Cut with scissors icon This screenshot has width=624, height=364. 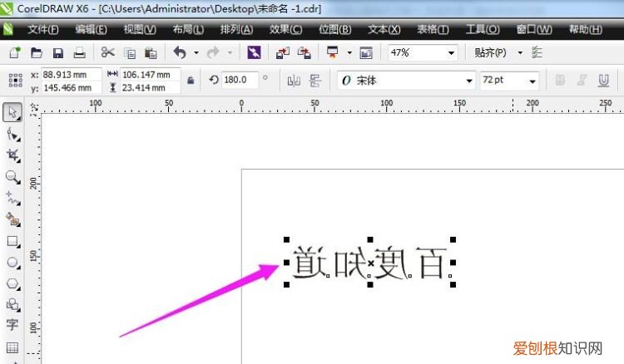(x=107, y=52)
